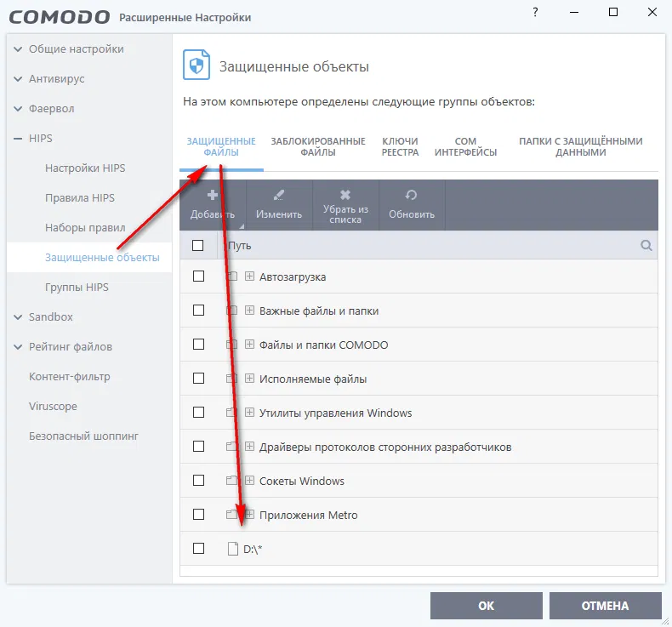Screen dimensions: 672x627
Task: Click the ОТМЕНА button
Action: (605, 606)
